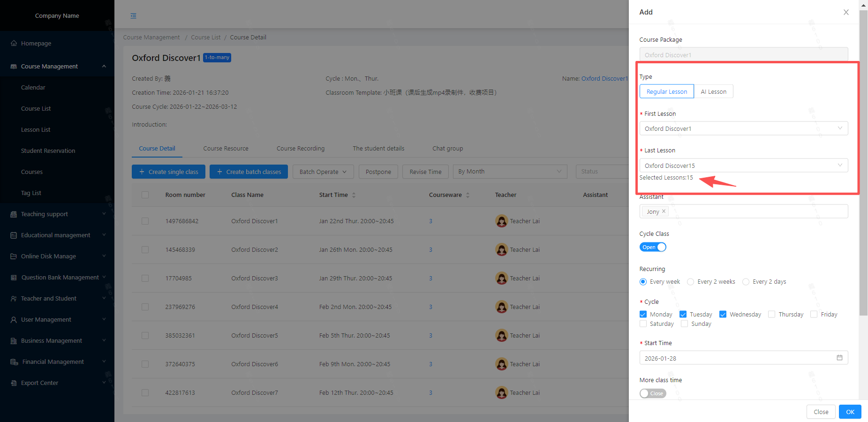Click the Create batch classes button
This screenshot has height=422, width=868.
point(249,172)
